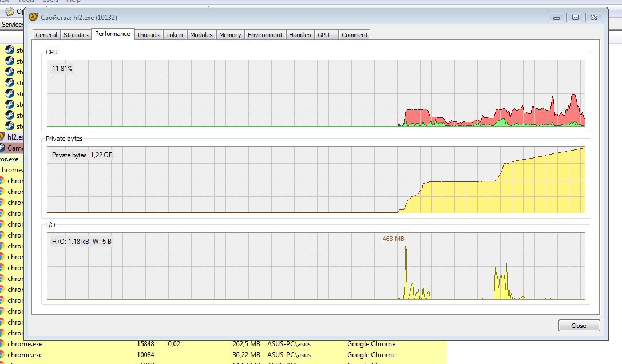Switch to the Memory tab
The height and width of the screenshot is (364, 622).
click(x=230, y=35)
